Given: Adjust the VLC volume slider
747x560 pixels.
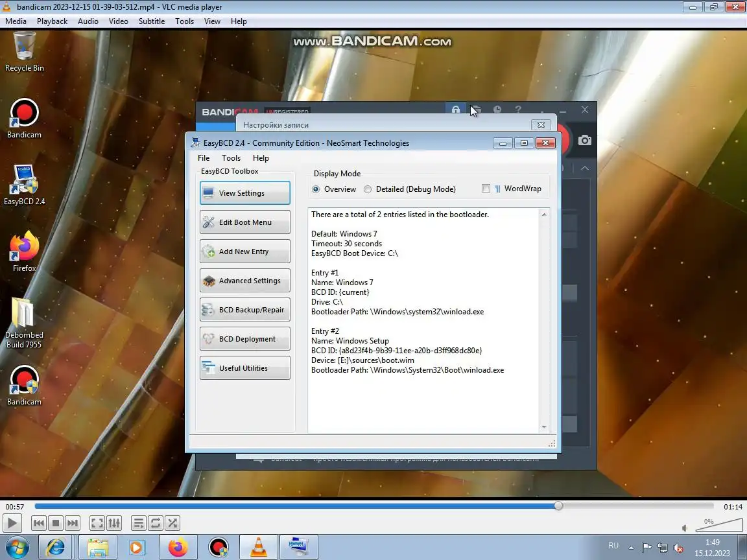Looking at the screenshot, I should click(x=718, y=525).
